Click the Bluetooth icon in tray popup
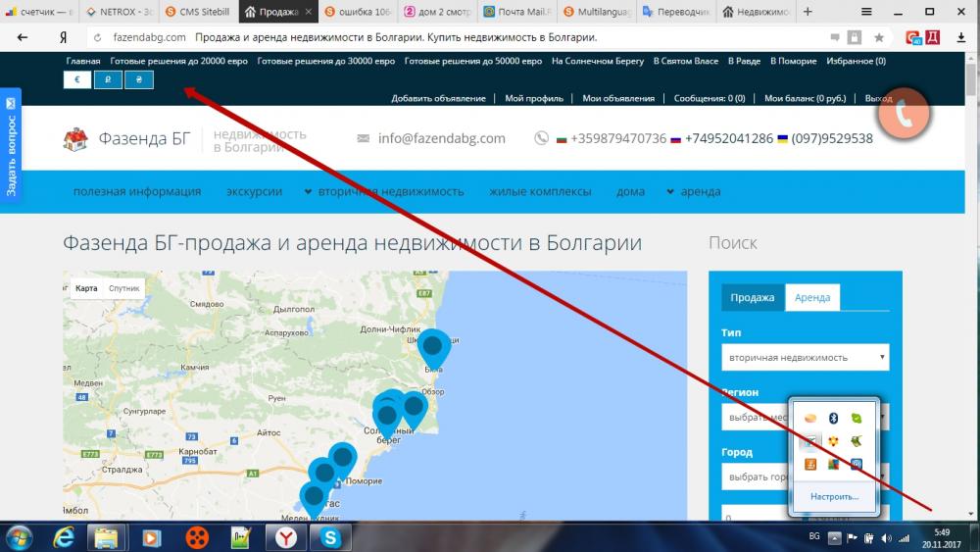Image resolution: width=980 pixels, height=552 pixels. (833, 419)
